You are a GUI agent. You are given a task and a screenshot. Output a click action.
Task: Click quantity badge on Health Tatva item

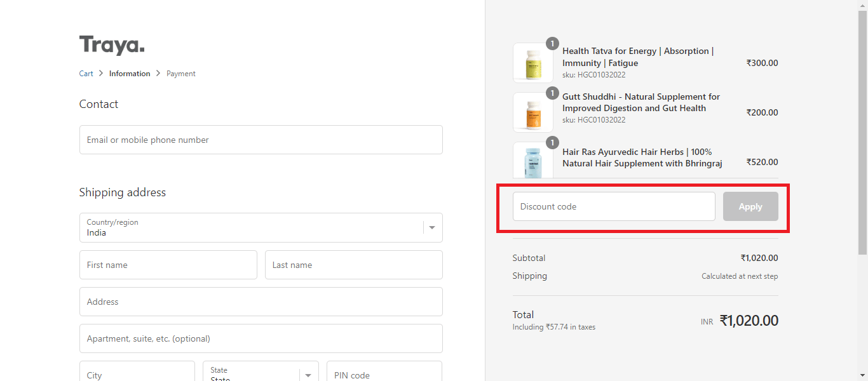pos(552,44)
